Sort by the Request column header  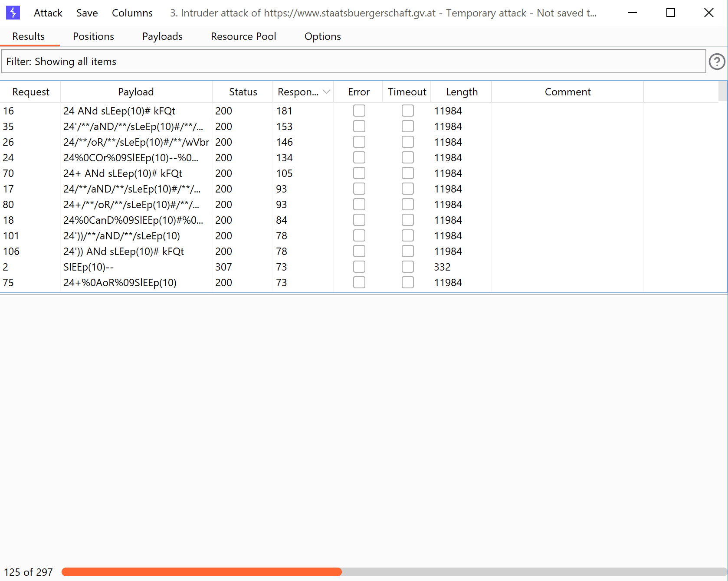[31, 92]
